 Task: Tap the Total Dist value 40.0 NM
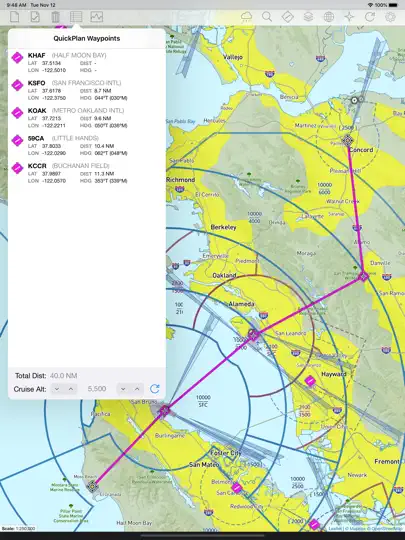[x=63, y=376]
